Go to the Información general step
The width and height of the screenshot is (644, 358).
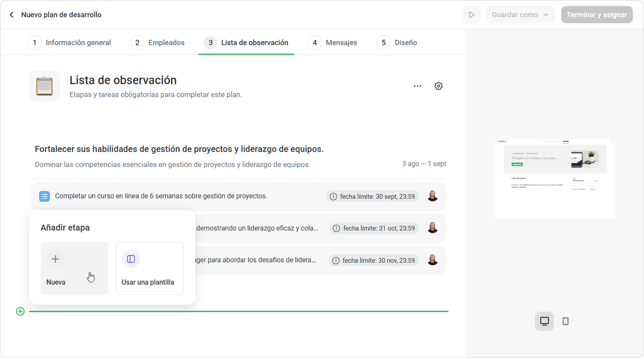(70, 42)
